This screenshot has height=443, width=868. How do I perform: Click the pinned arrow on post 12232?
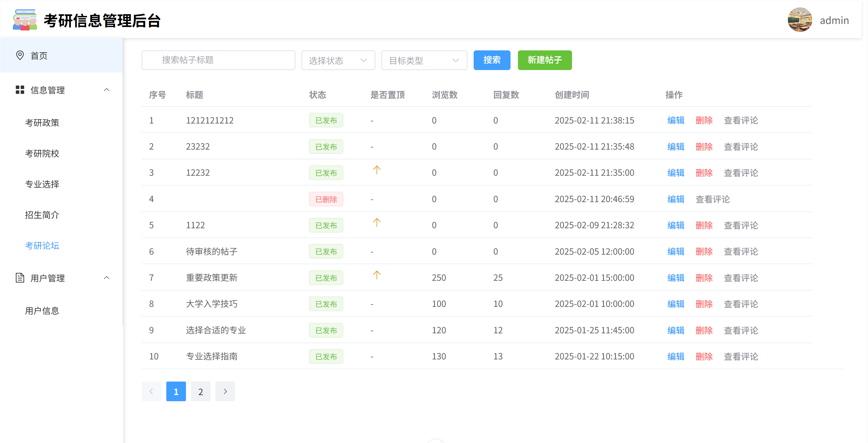coord(377,170)
